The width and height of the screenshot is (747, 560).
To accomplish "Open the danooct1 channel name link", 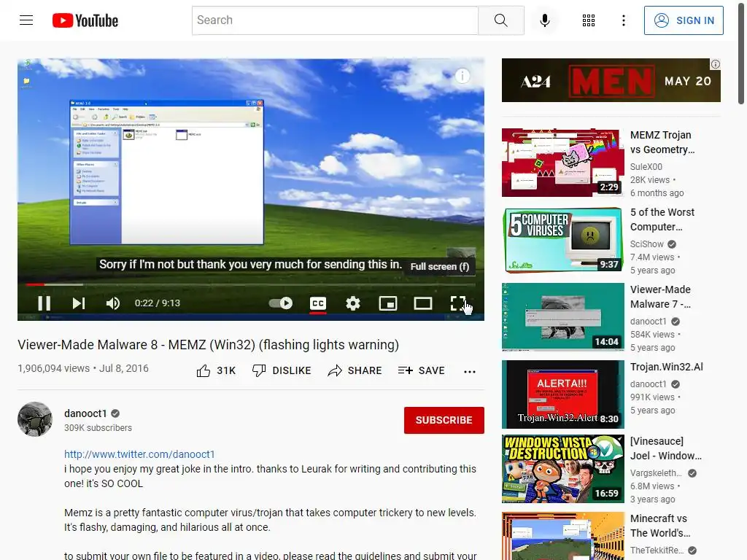I will pyautogui.click(x=86, y=413).
